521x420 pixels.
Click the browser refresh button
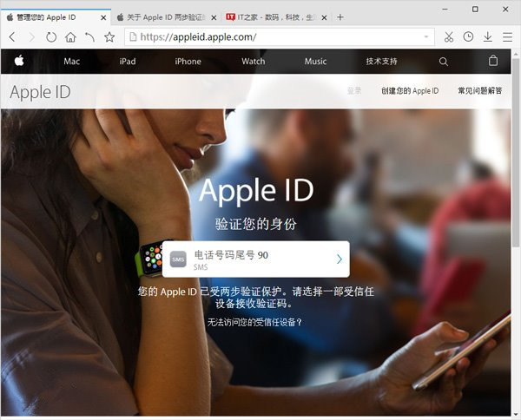[51, 37]
